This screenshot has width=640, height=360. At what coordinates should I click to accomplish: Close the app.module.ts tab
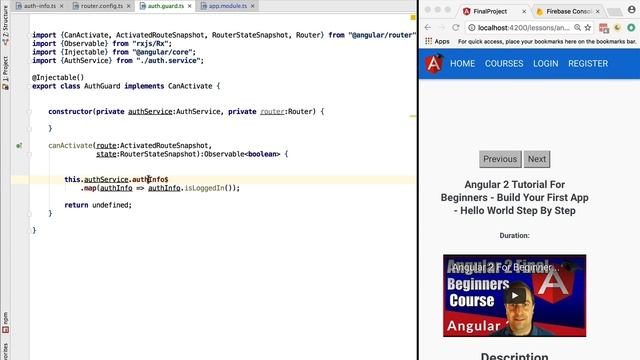pos(252,6)
